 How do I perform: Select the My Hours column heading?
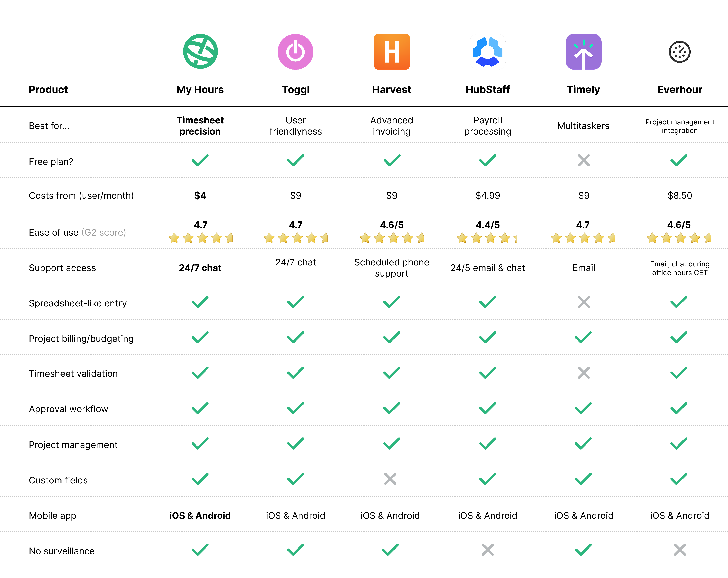(200, 90)
